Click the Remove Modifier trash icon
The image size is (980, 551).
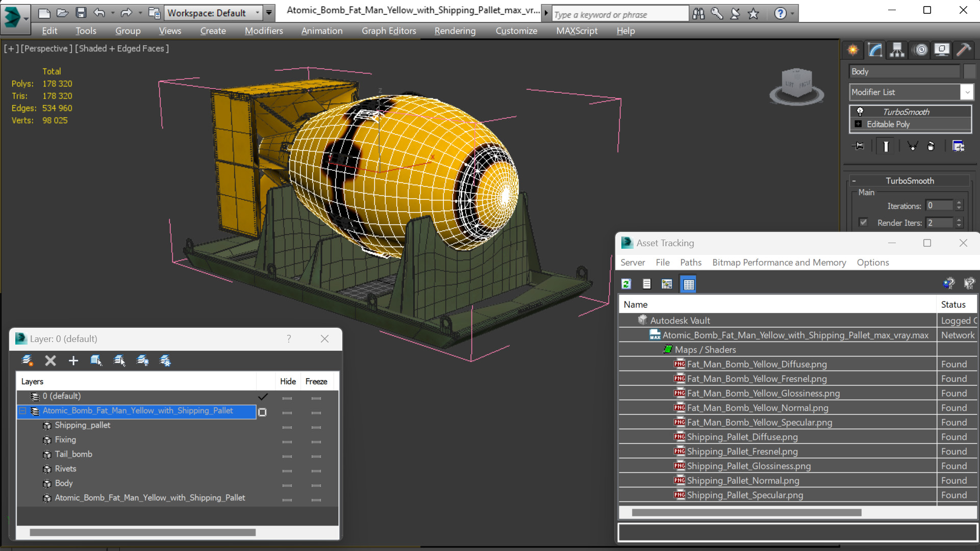point(931,146)
